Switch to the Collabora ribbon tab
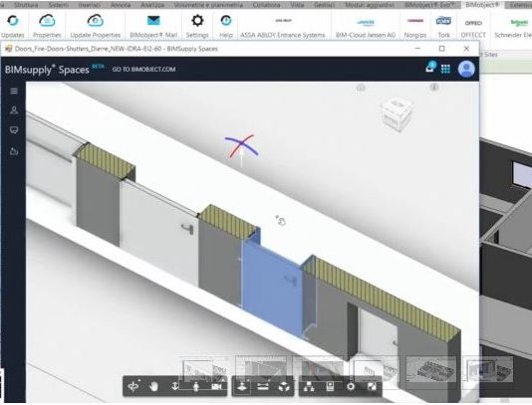 click(266, 5)
